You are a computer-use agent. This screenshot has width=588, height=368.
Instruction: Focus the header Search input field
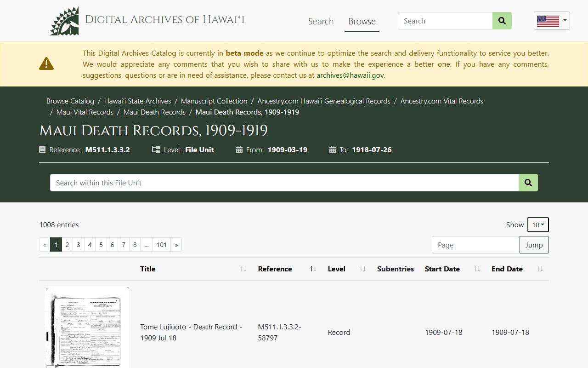445,21
